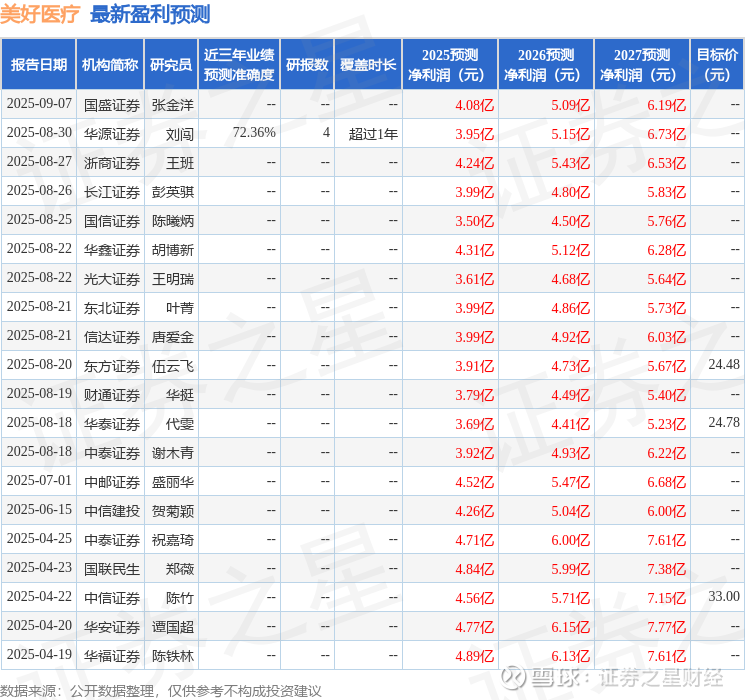Click researcher 王明瑞
Screen dimensions: 745x700
coord(172,279)
